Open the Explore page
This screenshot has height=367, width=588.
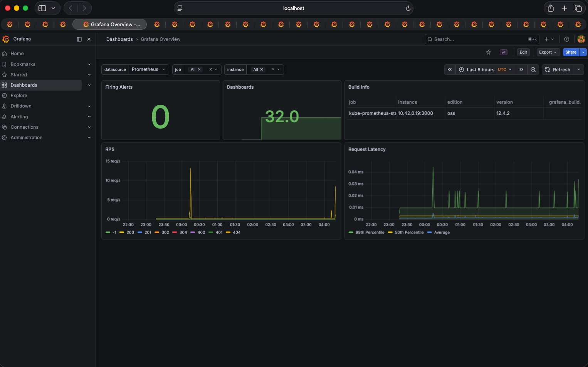coord(19,96)
